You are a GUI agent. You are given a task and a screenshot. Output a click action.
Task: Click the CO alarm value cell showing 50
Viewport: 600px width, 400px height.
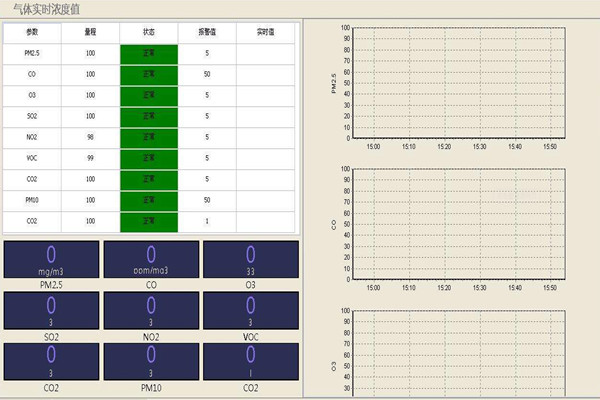[206, 74]
